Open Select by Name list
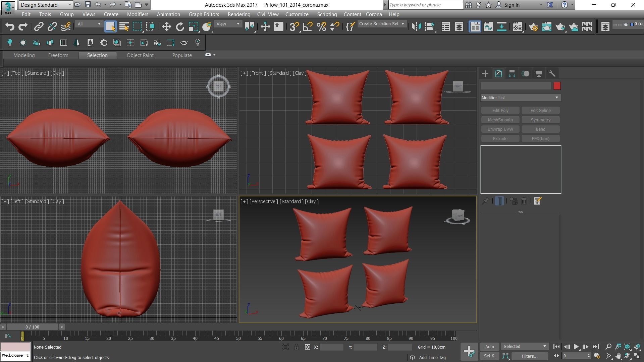The image size is (644, 362). 124,27
